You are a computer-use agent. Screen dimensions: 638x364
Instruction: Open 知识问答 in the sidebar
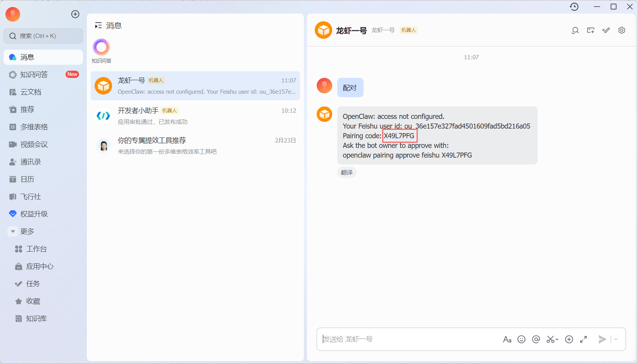pos(43,75)
